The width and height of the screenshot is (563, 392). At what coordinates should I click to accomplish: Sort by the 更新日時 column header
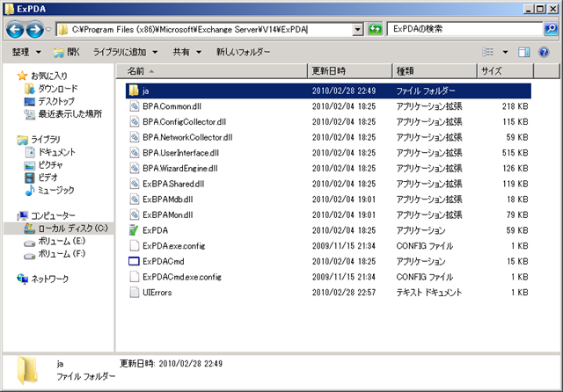click(x=350, y=71)
